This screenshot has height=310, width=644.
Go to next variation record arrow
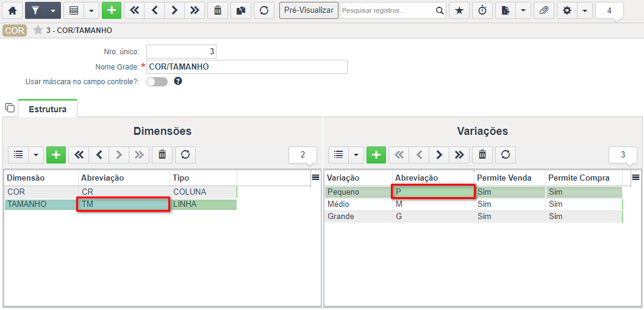(439, 154)
